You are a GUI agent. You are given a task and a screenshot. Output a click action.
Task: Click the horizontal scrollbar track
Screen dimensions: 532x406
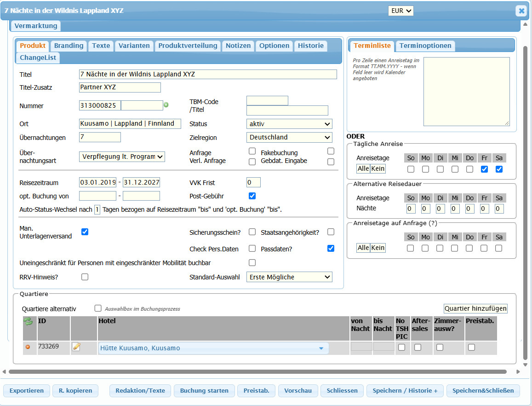(258, 371)
